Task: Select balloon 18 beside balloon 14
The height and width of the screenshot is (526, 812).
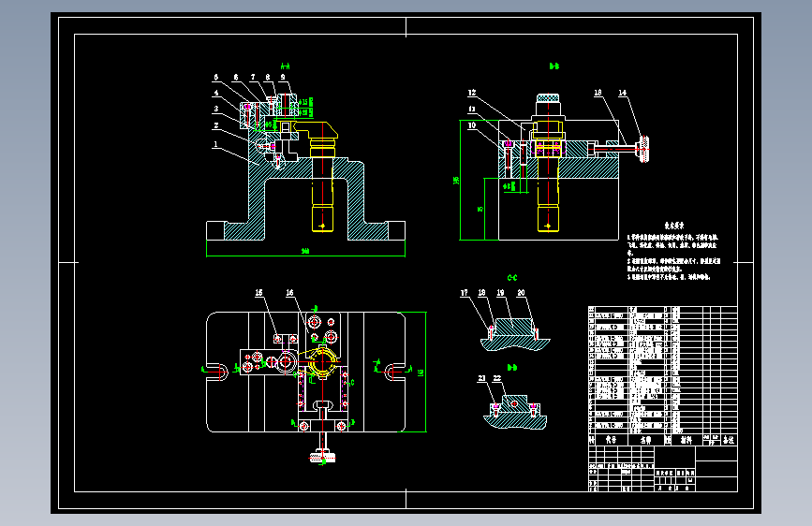Action: pos(598,93)
